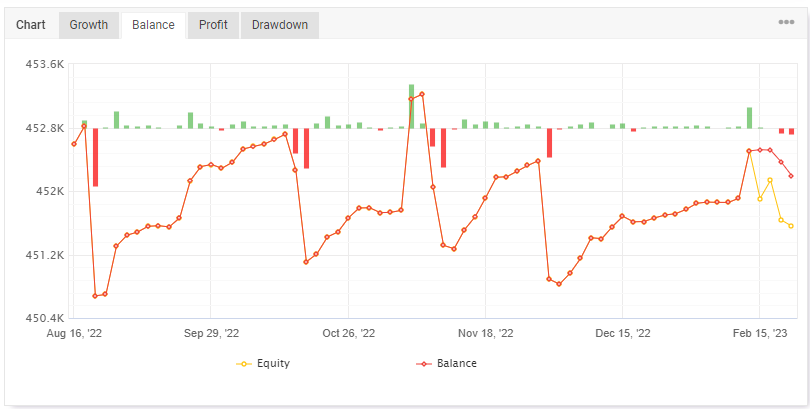Select the last yellow Equity data point
The width and height of the screenshot is (810, 409).
[791, 226]
